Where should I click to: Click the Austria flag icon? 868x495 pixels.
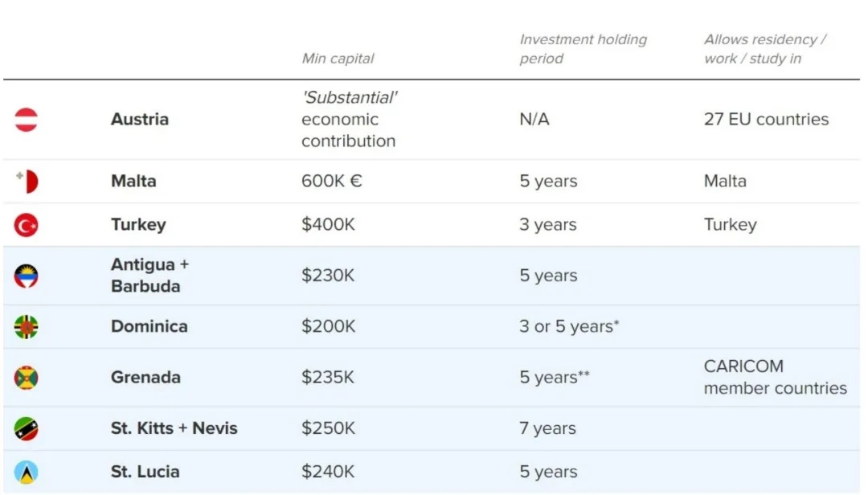[26, 120]
